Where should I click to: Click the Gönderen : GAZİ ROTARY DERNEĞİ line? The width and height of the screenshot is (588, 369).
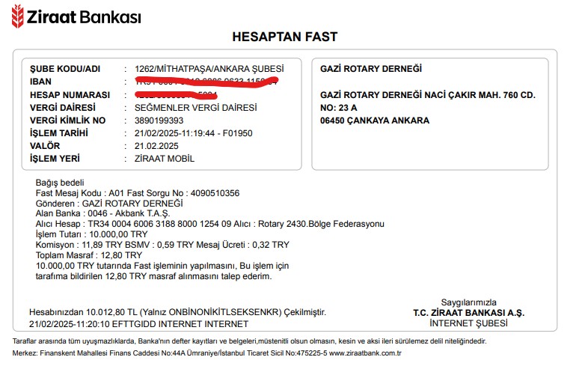tap(109, 204)
